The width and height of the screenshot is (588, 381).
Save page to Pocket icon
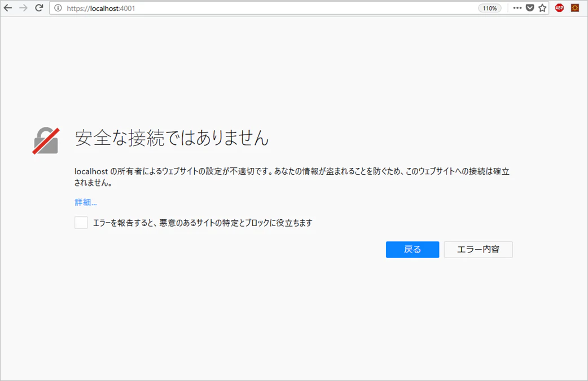(530, 8)
